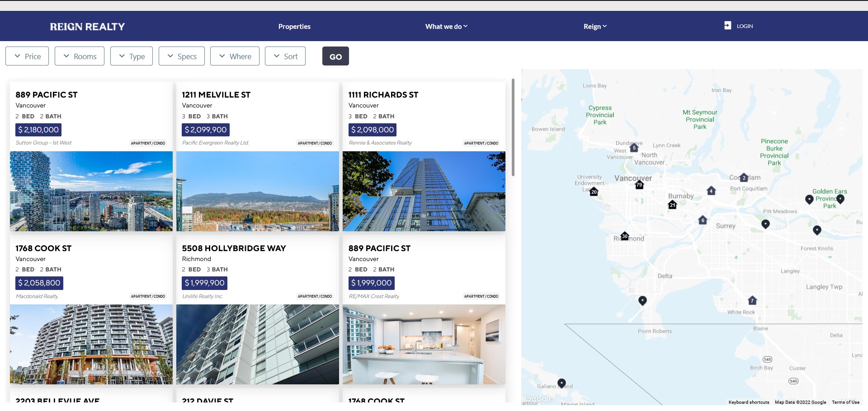Image resolution: width=868 pixels, height=411 pixels.
Task: Click map pin above Forest Knolls
Action: pos(817,230)
